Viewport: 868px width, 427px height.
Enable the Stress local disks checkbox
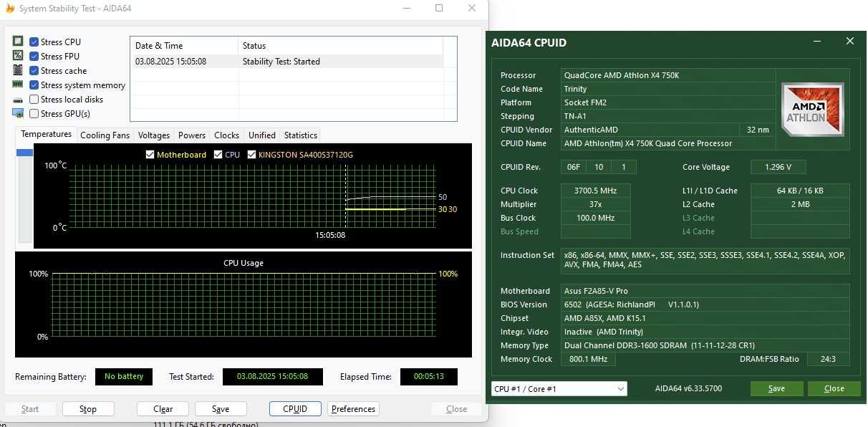tap(34, 99)
